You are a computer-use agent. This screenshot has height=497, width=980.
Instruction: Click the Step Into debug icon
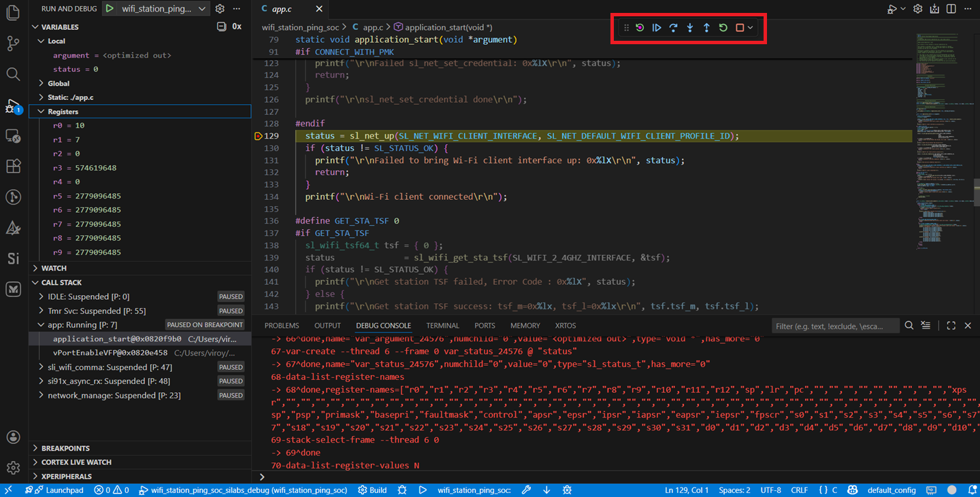[689, 27]
